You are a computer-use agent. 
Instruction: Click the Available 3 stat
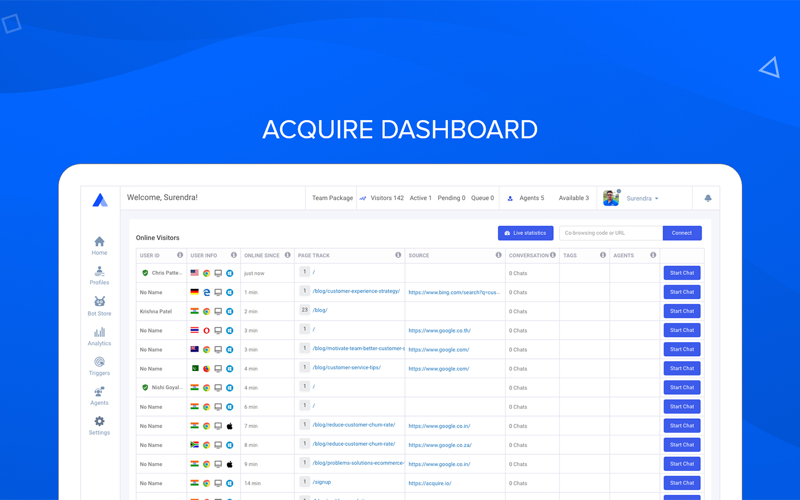(x=573, y=198)
